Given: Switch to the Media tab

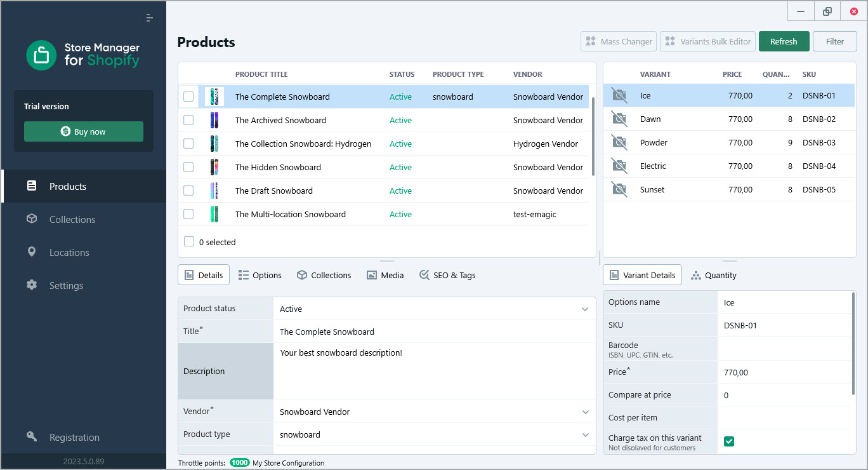Looking at the screenshot, I should tap(385, 275).
